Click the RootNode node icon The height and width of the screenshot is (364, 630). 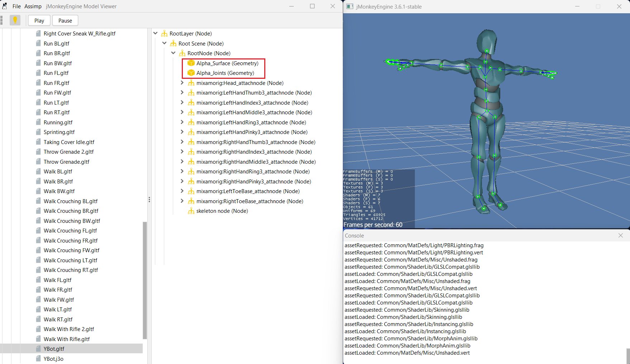click(x=182, y=53)
